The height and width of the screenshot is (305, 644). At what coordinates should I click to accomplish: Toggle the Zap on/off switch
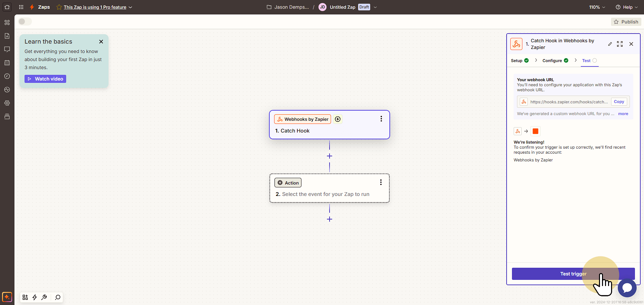[25, 21]
